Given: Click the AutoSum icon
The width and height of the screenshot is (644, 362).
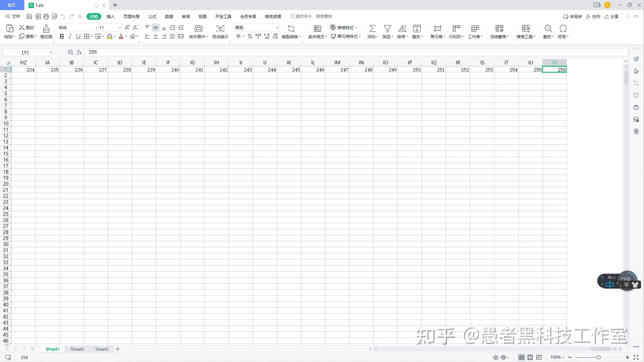Looking at the screenshot, I should pyautogui.click(x=372, y=28).
